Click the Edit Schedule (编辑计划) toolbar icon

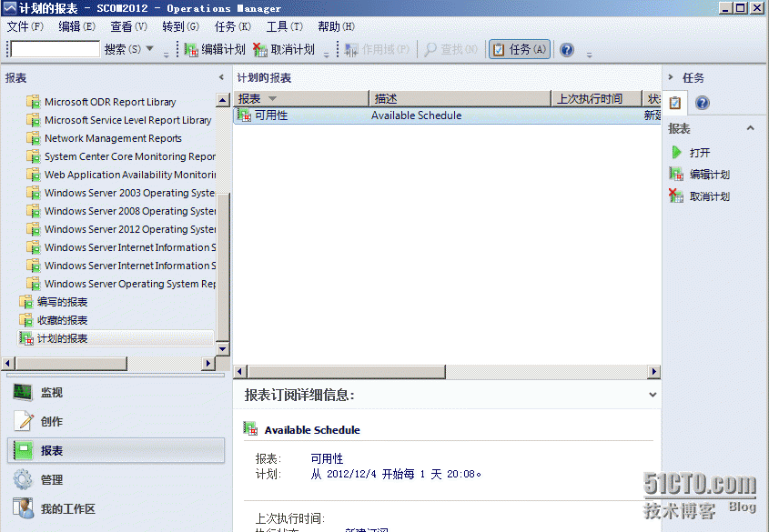(191, 49)
